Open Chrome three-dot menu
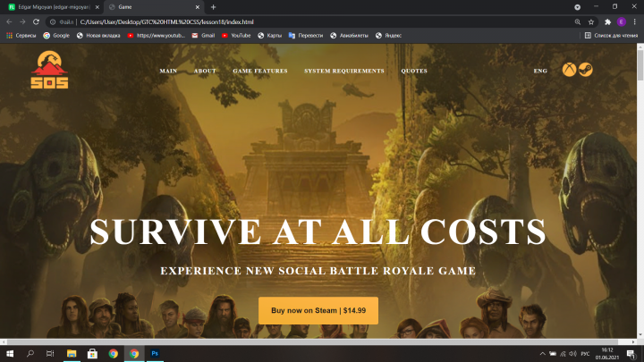The width and height of the screenshot is (644, 362). (634, 21)
